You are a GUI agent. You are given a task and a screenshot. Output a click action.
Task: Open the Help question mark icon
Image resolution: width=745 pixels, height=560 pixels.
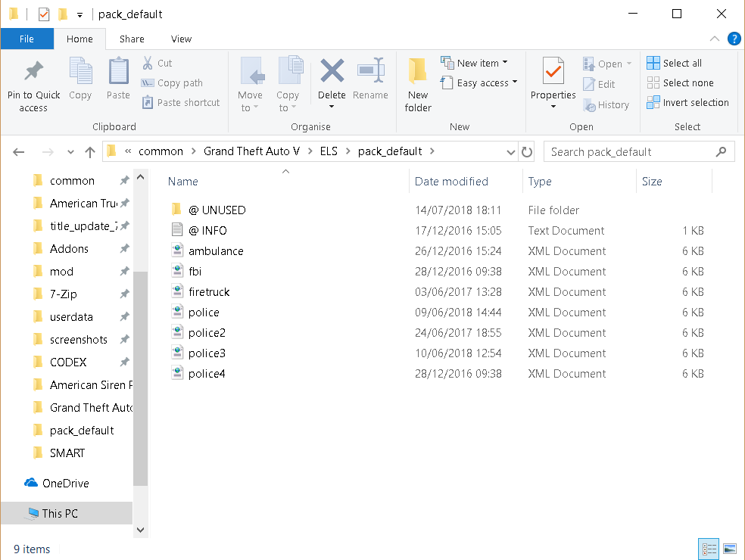click(734, 39)
